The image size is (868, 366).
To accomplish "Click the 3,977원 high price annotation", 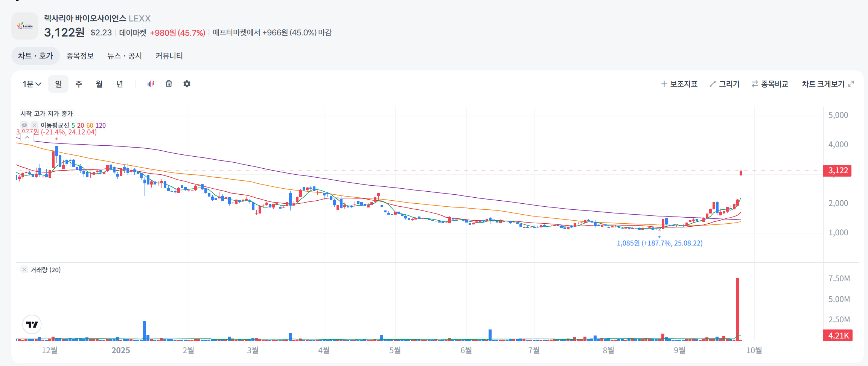I will click(56, 132).
